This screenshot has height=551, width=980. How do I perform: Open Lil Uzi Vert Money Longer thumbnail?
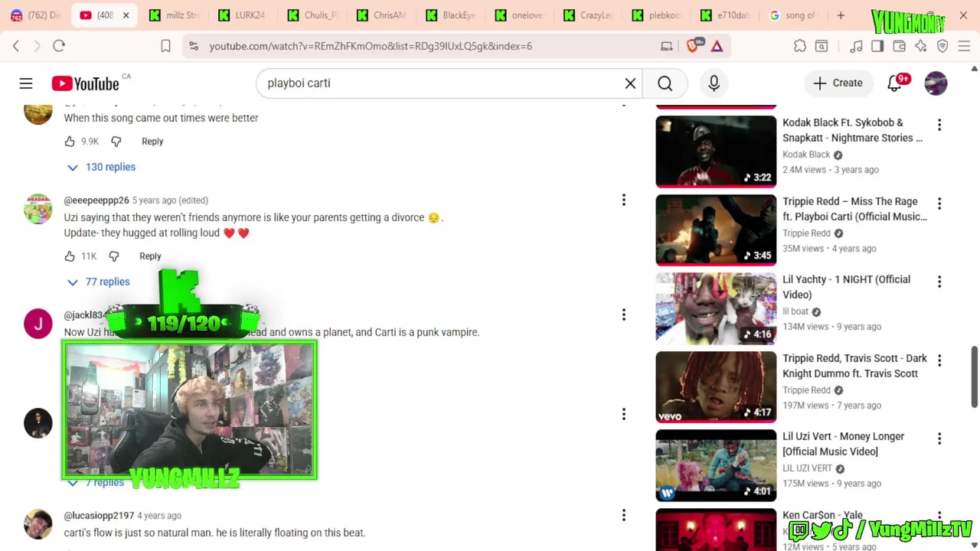click(716, 465)
